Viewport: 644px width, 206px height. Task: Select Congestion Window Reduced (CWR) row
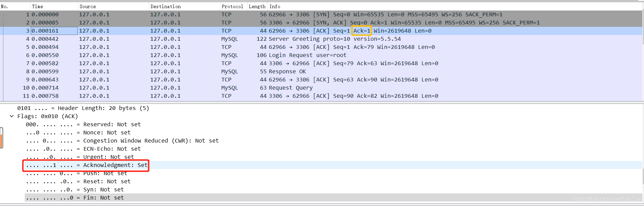122,141
